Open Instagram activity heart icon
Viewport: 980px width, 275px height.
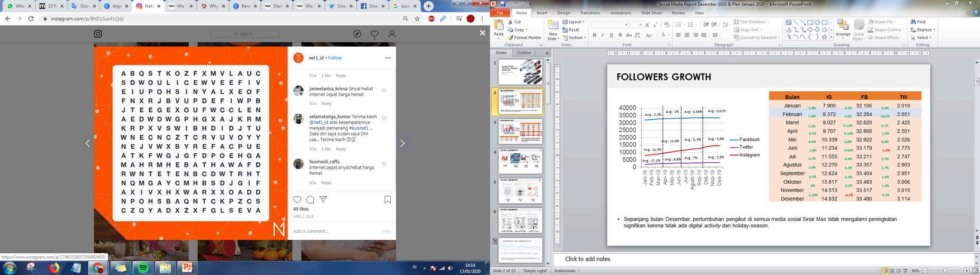pyautogui.click(x=374, y=34)
